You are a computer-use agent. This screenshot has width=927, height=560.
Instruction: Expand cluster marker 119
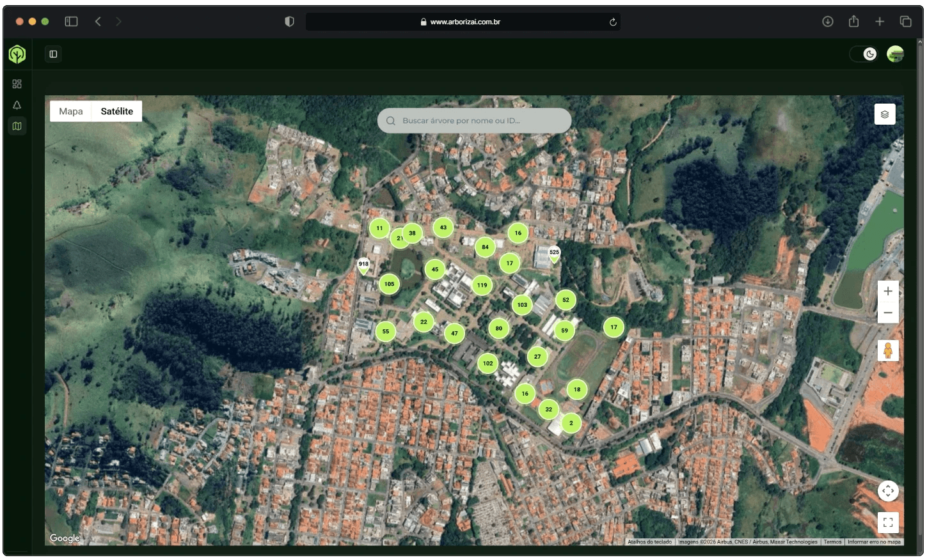pos(482,285)
